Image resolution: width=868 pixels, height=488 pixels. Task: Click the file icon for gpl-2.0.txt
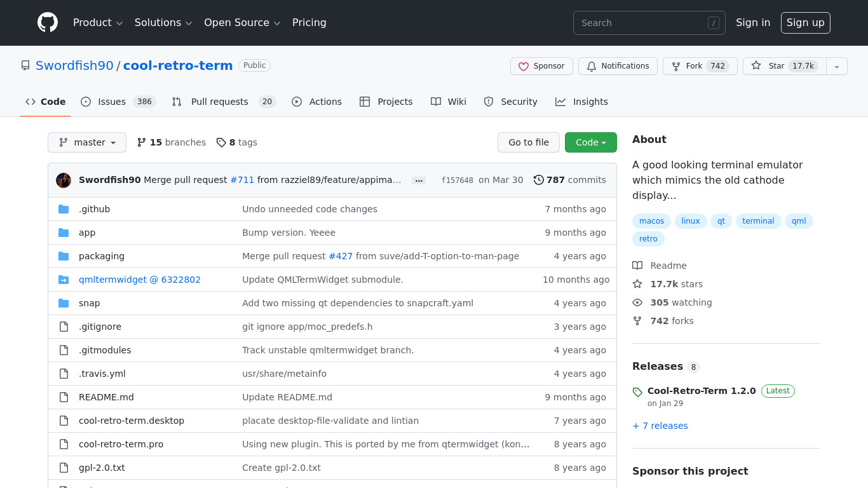pos(64,468)
